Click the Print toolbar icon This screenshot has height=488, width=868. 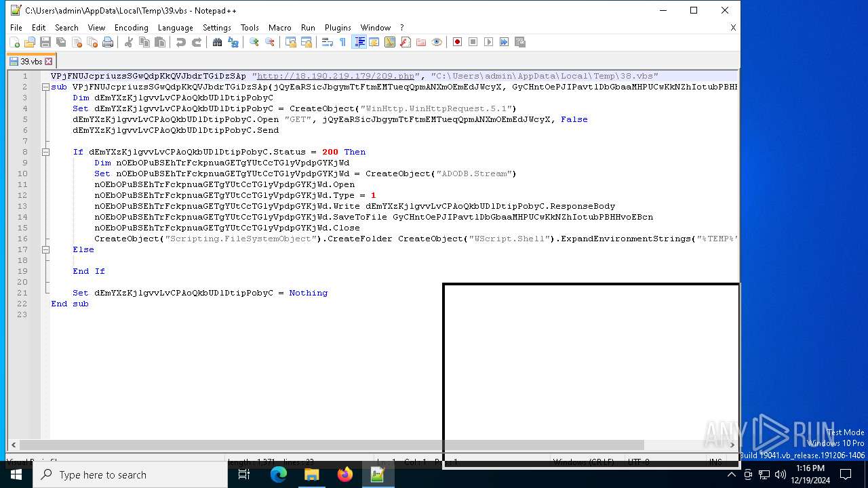pyautogui.click(x=108, y=42)
